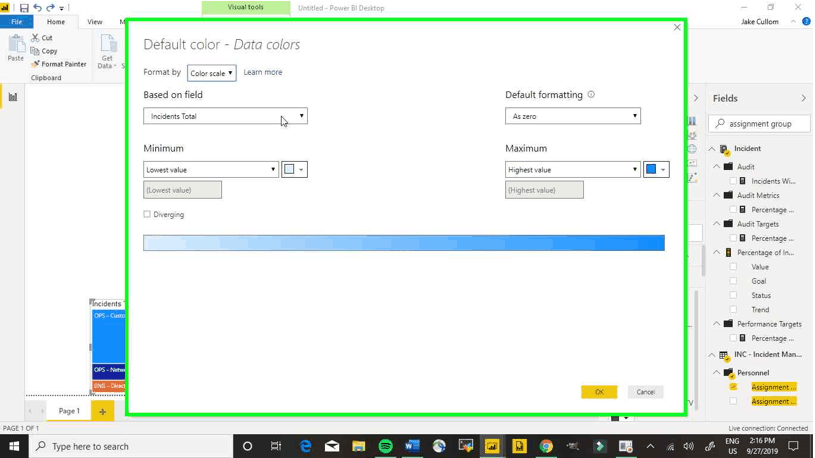This screenshot has height=458, width=815.
Task: Open the Minimum Lowest value dropdown
Action: (211, 169)
